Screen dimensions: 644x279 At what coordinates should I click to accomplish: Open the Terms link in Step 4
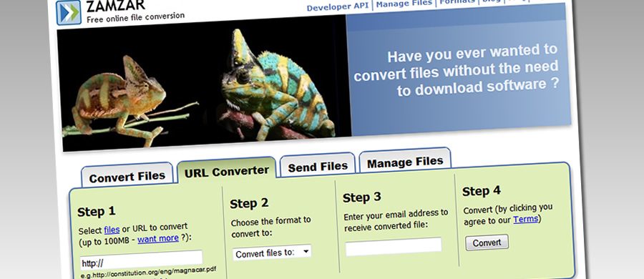[526, 220]
